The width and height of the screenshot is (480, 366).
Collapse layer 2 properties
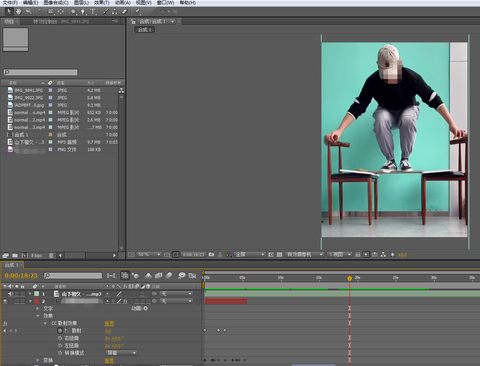(x=30, y=301)
